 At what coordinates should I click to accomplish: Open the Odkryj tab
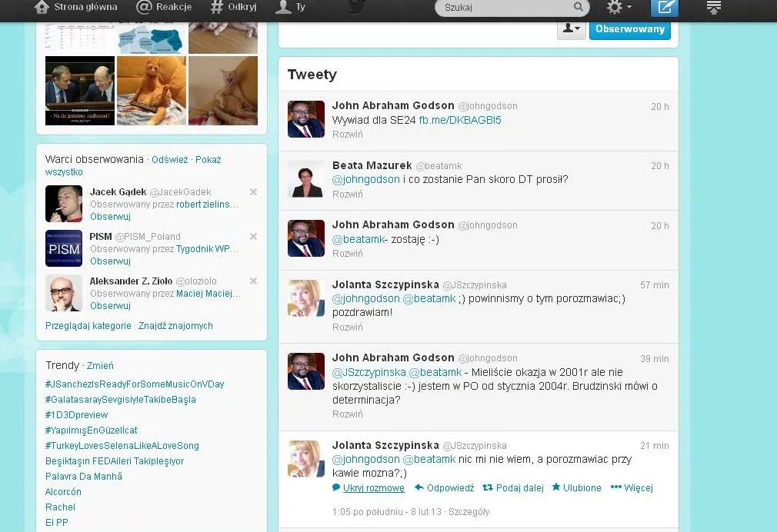tap(234, 7)
